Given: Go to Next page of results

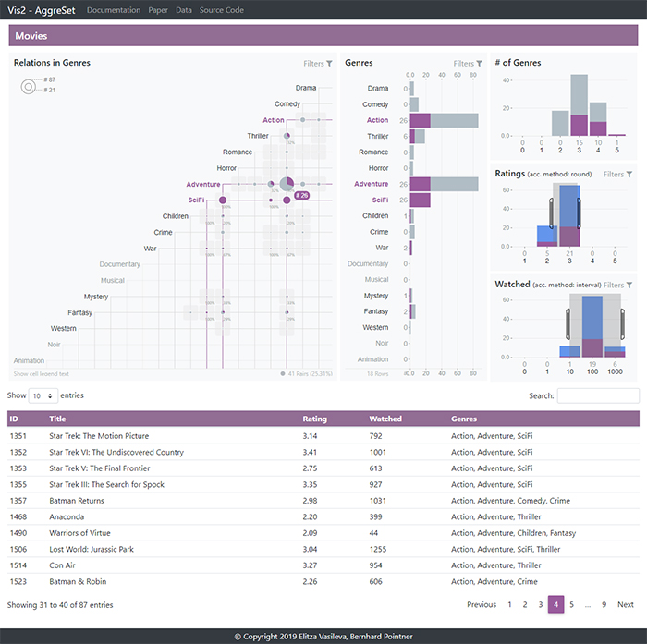Looking at the screenshot, I should 625,604.
